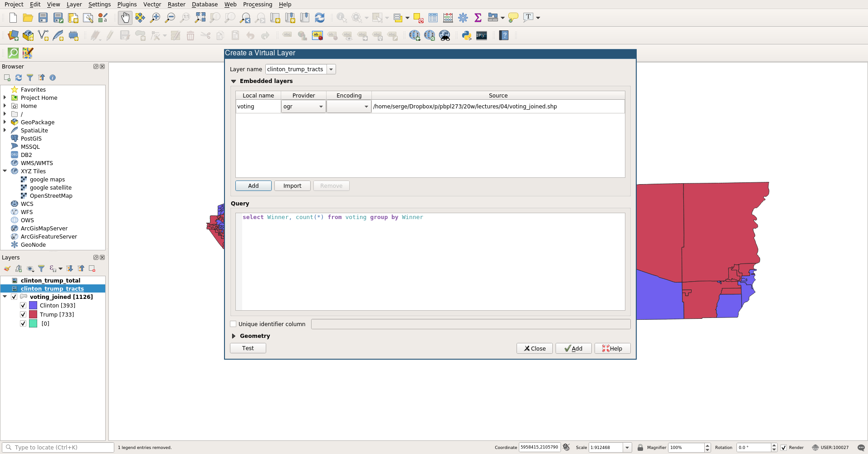This screenshot has height=454, width=868.
Task: Enable the Unique identifier column checkbox
Action: (x=233, y=324)
